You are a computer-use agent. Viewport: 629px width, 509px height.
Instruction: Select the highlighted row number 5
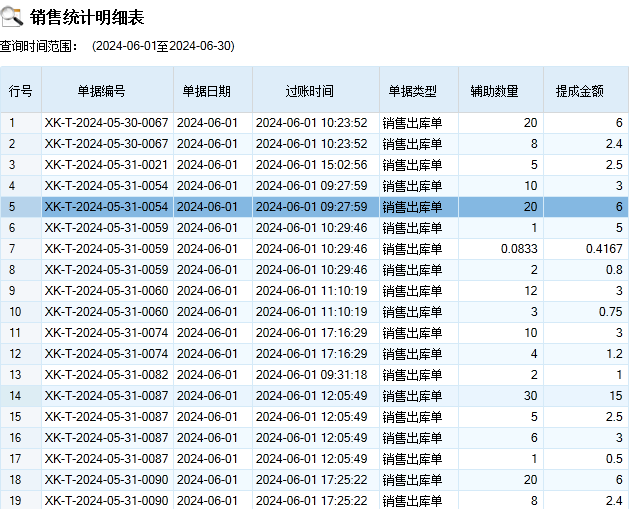[x=12, y=207]
